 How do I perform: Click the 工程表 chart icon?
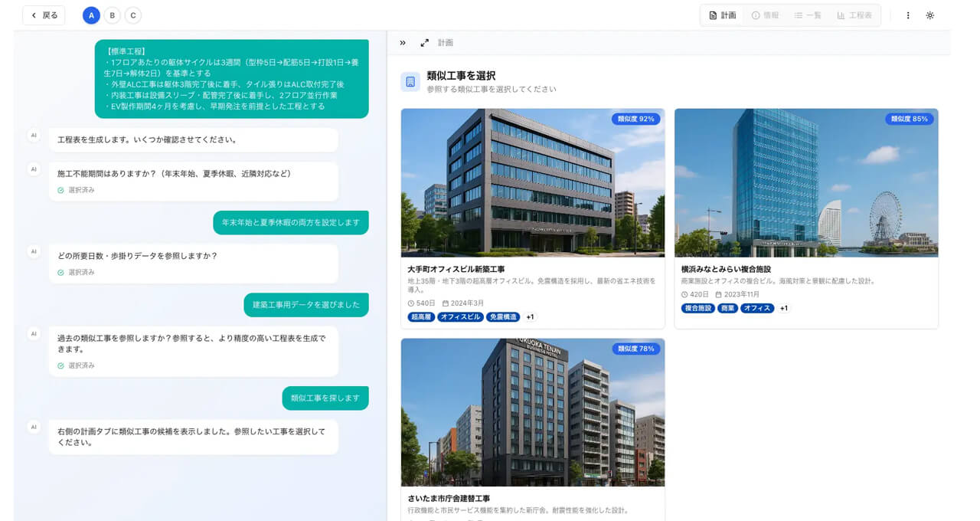841,15
